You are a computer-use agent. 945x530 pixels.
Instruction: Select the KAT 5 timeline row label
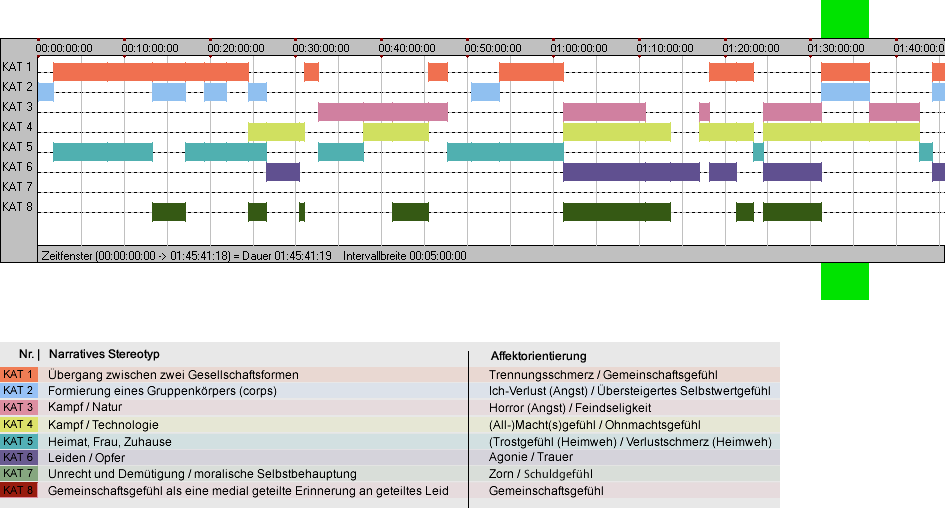pos(17,147)
